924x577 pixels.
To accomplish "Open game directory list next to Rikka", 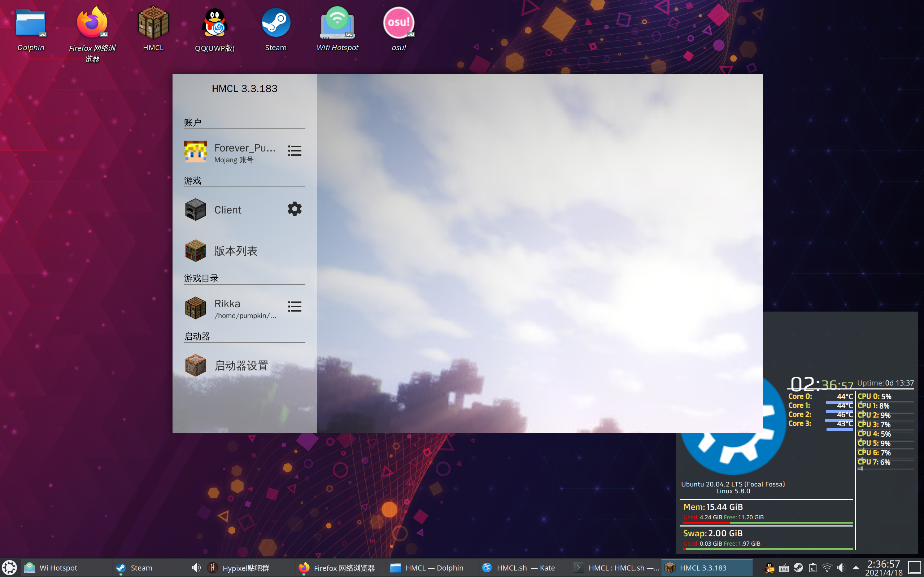I will pyautogui.click(x=295, y=307).
